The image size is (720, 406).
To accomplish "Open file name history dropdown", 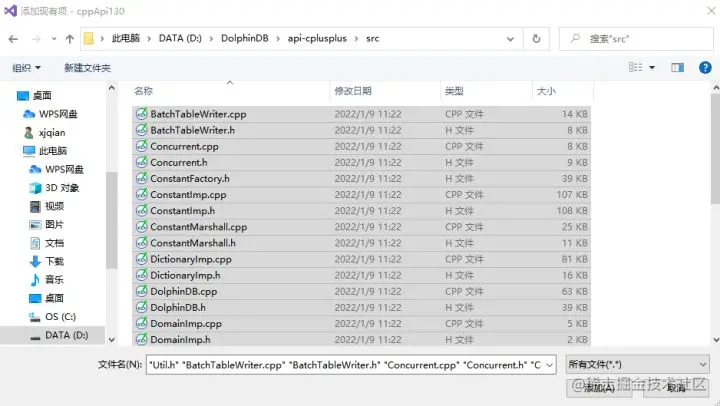I will click(550, 365).
